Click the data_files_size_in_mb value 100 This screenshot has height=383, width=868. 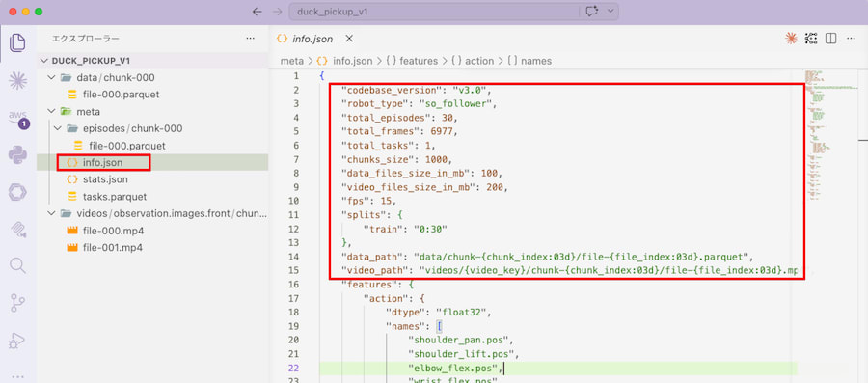[488, 174]
